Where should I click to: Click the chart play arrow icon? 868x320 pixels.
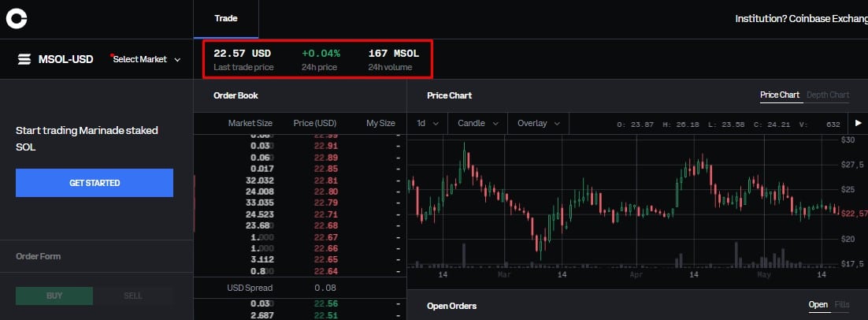click(x=858, y=123)
